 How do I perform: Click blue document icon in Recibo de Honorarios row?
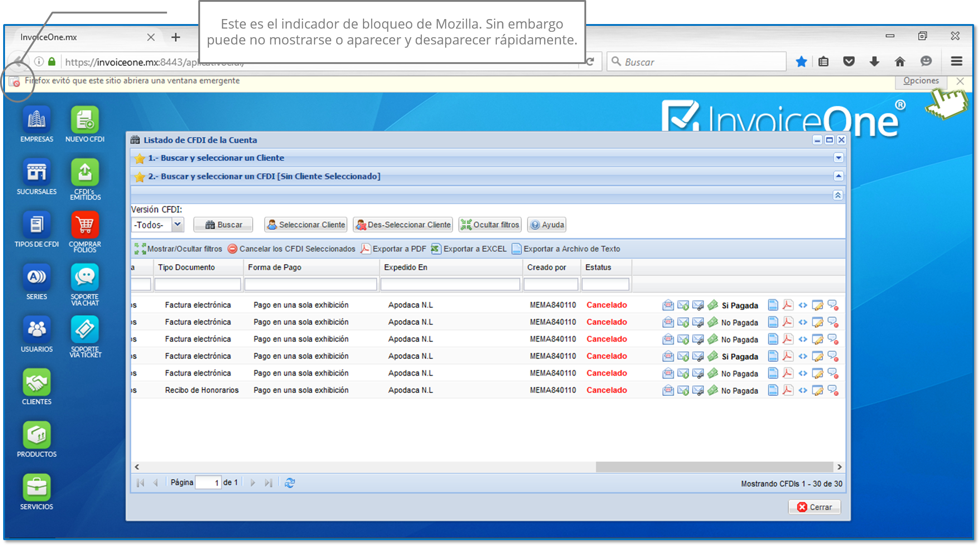click(773, 390)
